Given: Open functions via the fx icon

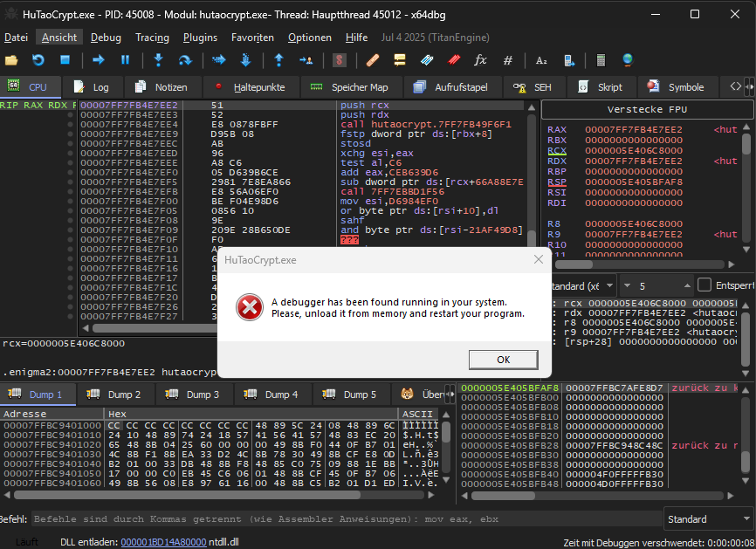Looking at the screenshot, I should (x=480, y=60).
